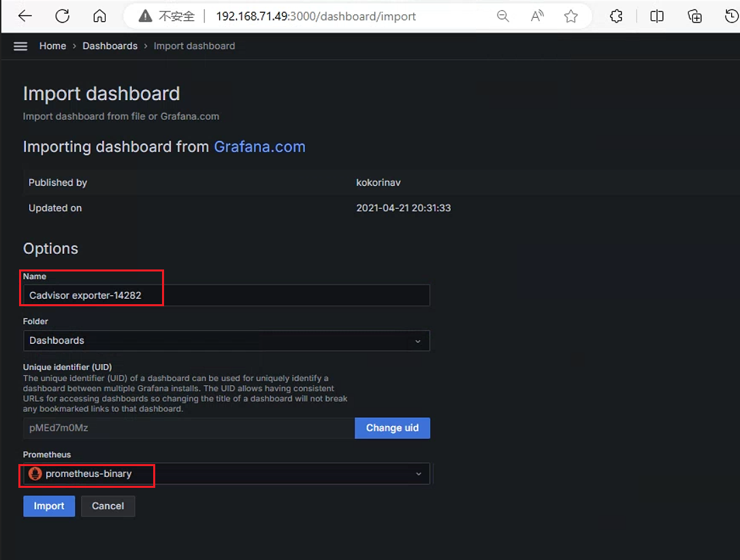Click the UID field showing pMEd7m0Mz
This screenshot has height=560, width=740.
[189, 428]
